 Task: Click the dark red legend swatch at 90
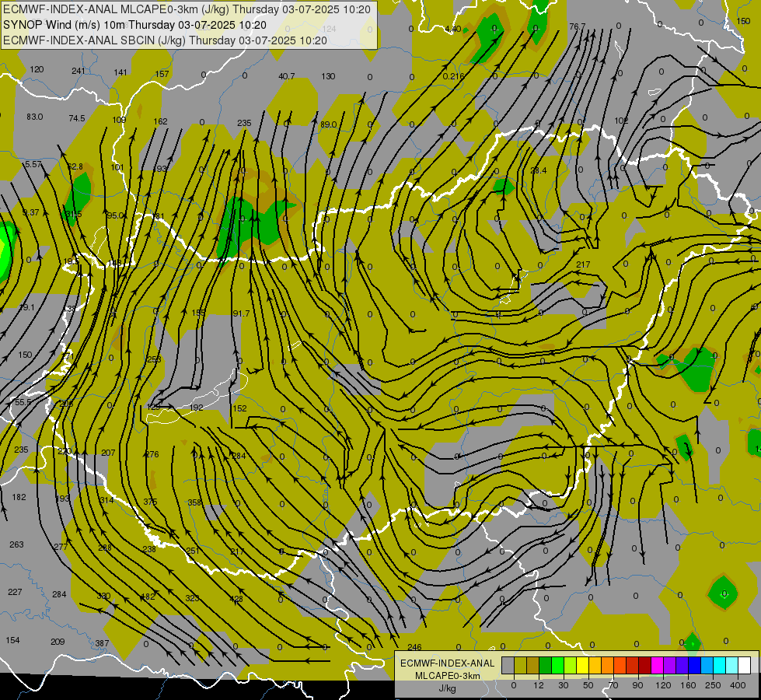[645, 665]
